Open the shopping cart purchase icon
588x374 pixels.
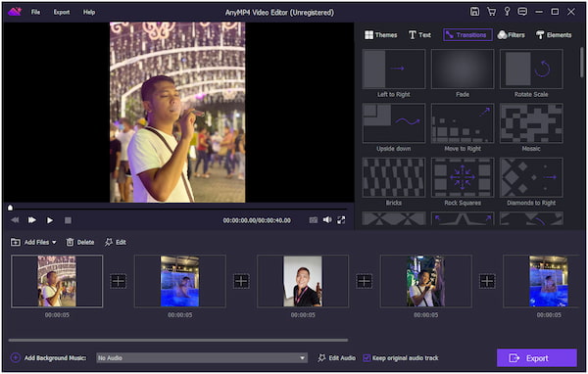coord(491,12)
